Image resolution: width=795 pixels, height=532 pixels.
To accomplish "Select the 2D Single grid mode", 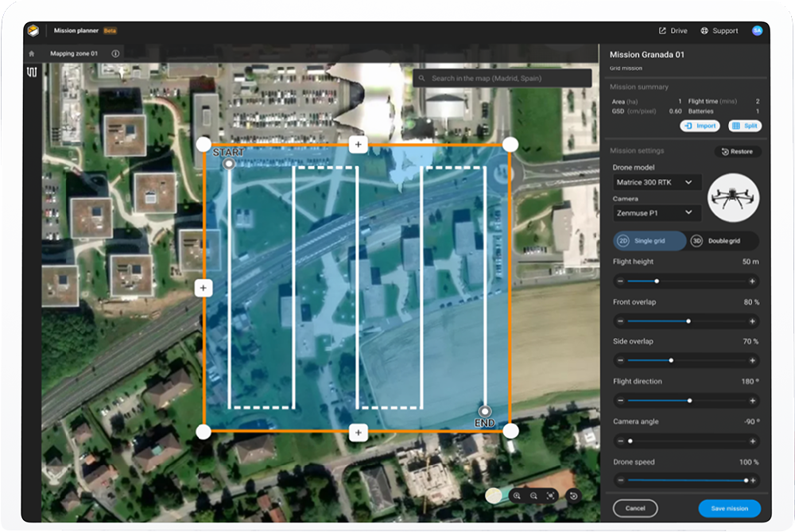I will [649, 241].
